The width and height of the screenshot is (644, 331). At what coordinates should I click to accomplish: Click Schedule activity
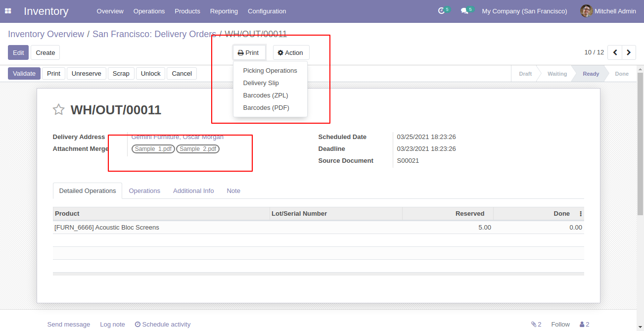tap(163, 325)
